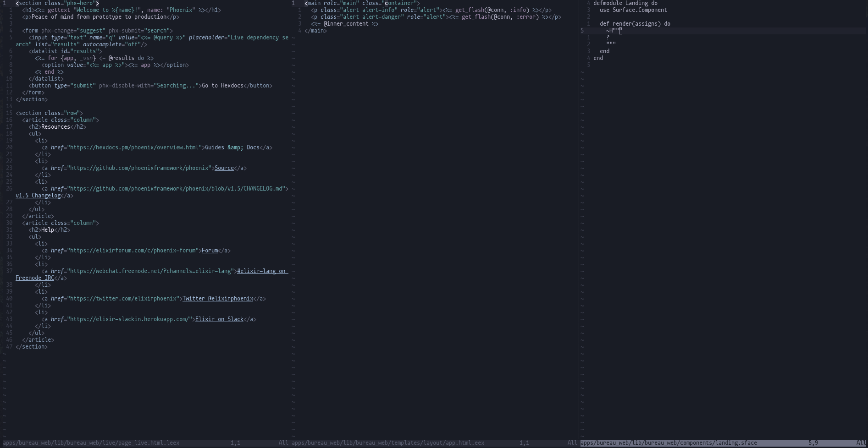Click the closing '</main>' tag

pyautogui.click(x=315, y=31)
